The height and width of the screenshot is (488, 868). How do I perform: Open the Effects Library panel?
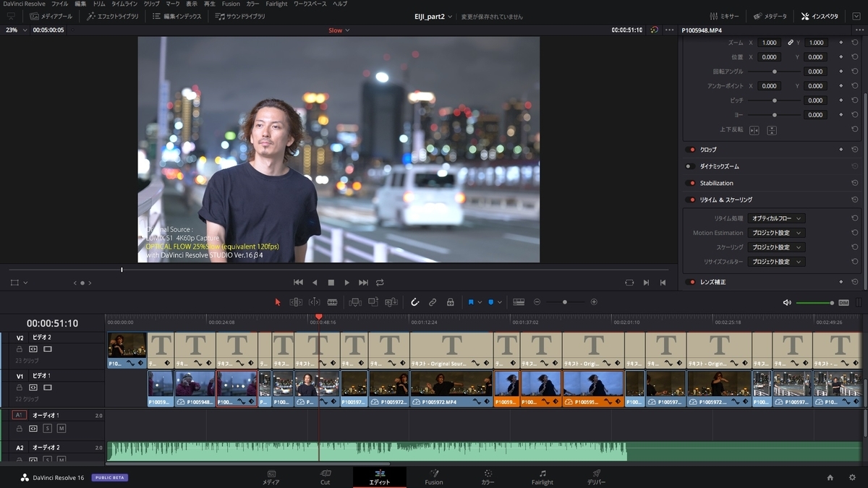tap(112, 16)
